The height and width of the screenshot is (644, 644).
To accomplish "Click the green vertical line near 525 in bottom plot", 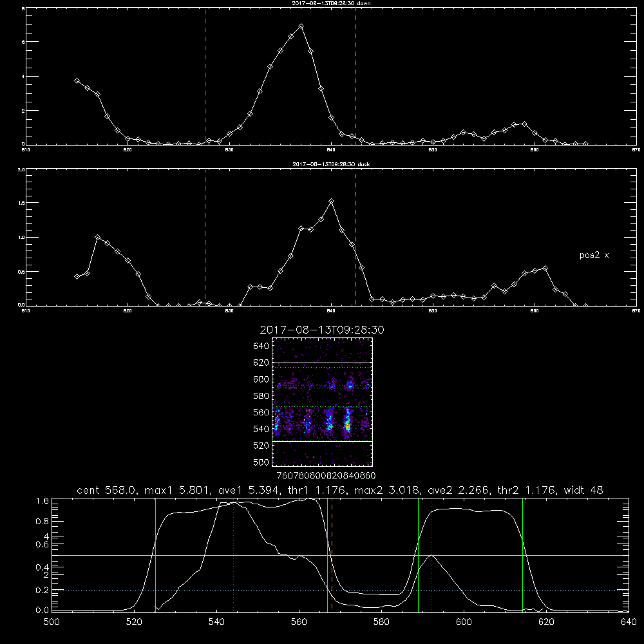I will click(155, 554).
